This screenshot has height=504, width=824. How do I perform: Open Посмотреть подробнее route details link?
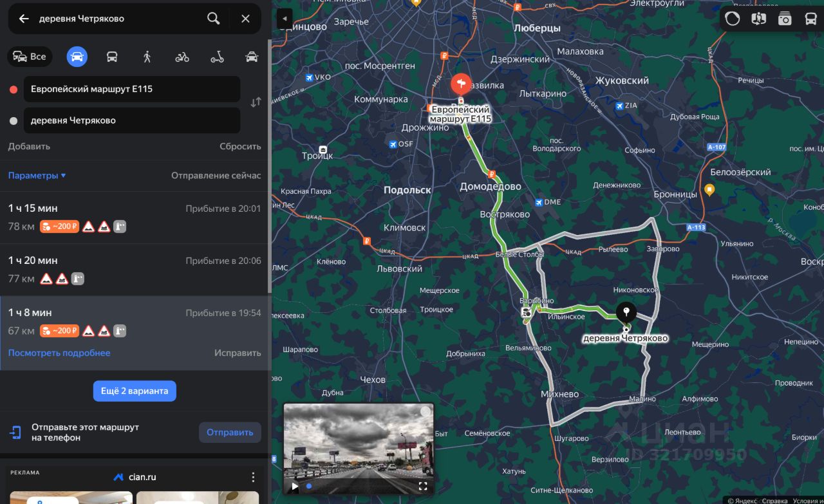coord(59,353)
